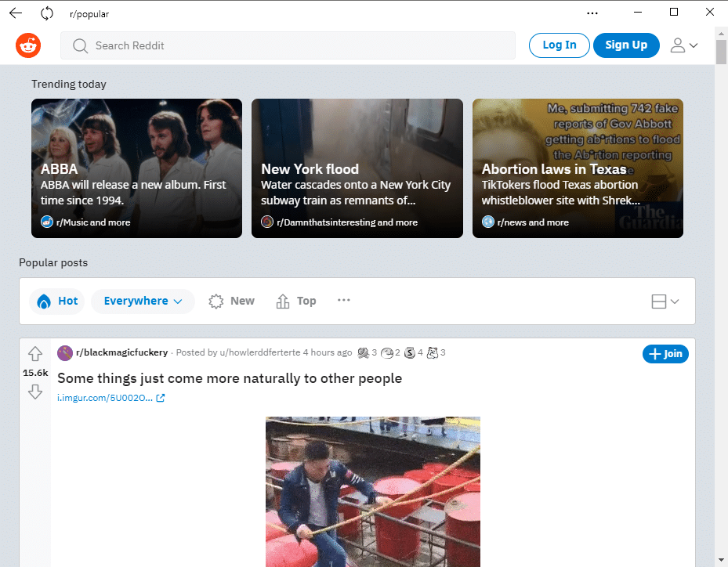Click the browser back arrow
Viewport: 728px width, 567px height.
point(16,13)
